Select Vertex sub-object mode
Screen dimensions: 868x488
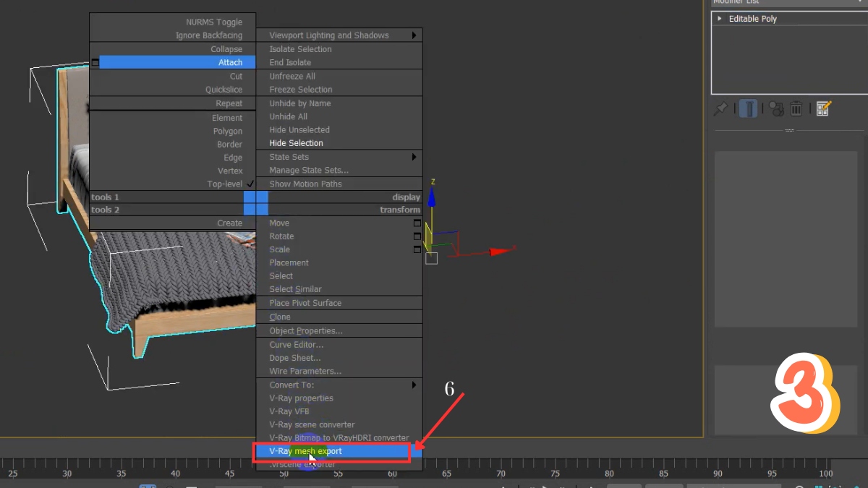[x=230, y=171]
